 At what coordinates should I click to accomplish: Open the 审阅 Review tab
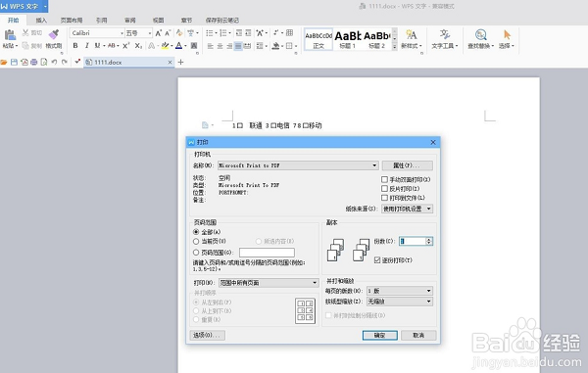(x=130, y=21)
